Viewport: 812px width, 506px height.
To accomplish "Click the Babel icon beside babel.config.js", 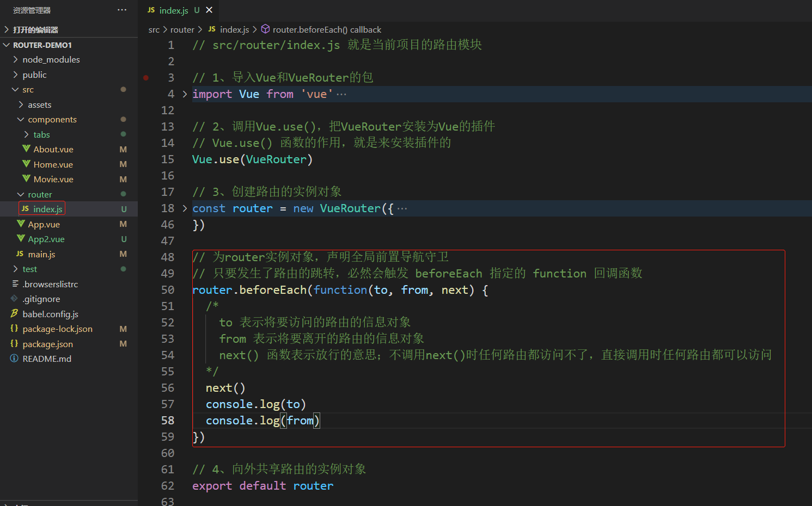I will pos(15,313).
